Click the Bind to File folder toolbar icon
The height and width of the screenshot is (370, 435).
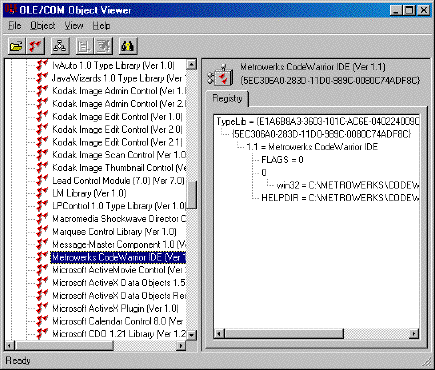(16, 46)
